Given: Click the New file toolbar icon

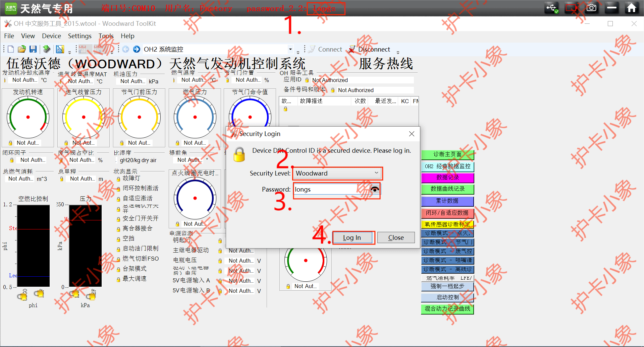Looking at the screenshot, I should coord(11,49).
